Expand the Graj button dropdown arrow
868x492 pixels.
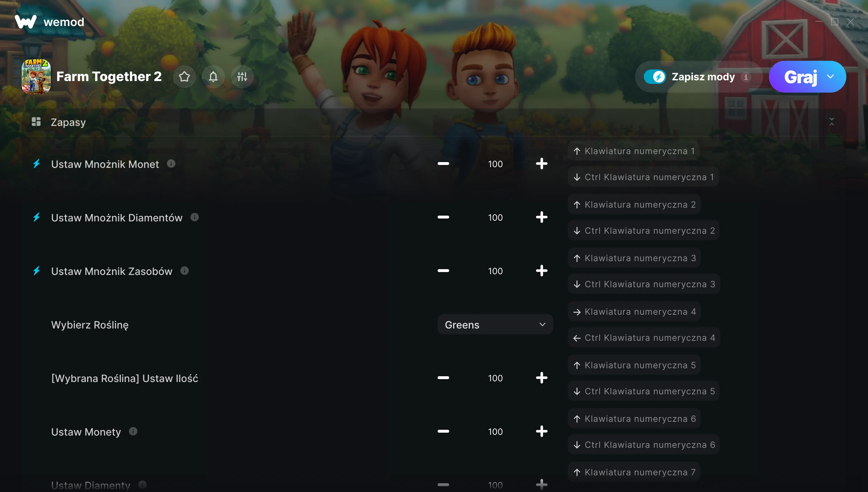coord(830,77)
